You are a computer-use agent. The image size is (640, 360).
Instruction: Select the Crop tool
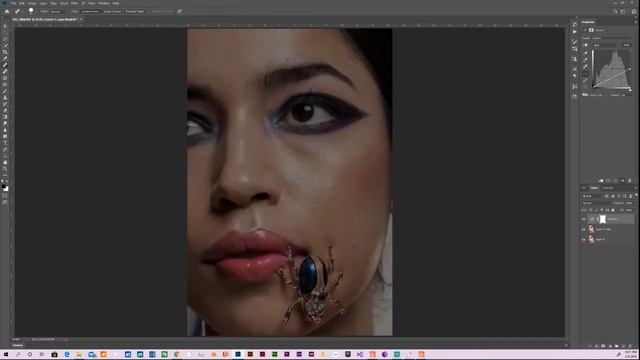5,52
